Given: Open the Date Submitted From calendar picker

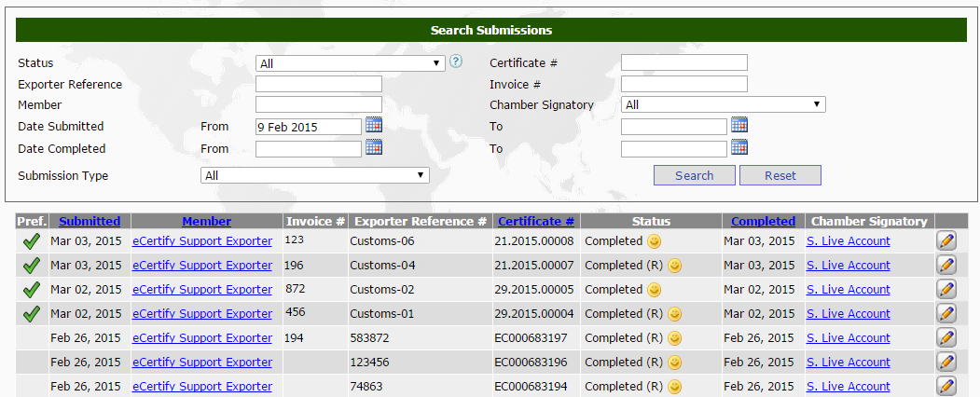Looking at the screenshot, I should 374,125.
